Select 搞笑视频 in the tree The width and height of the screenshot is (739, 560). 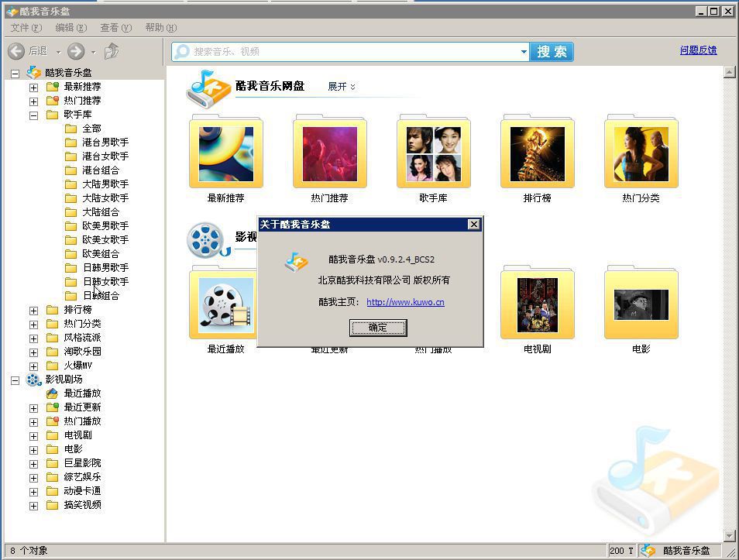[x=82, y=505]
